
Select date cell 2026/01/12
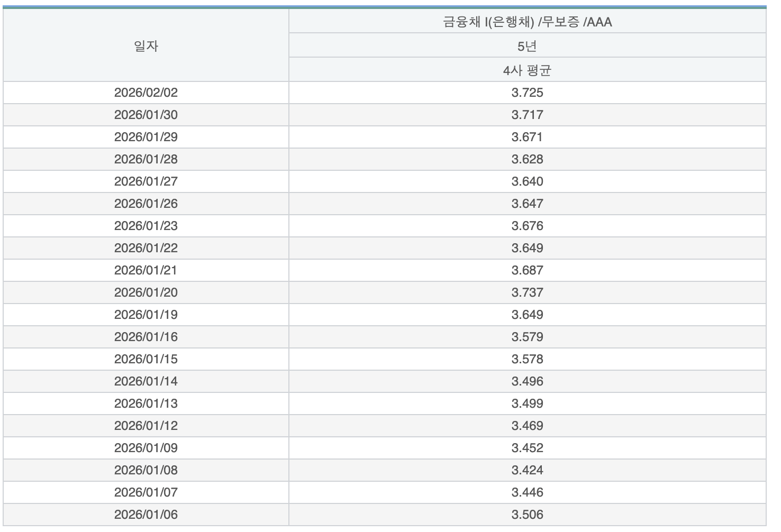146,426
